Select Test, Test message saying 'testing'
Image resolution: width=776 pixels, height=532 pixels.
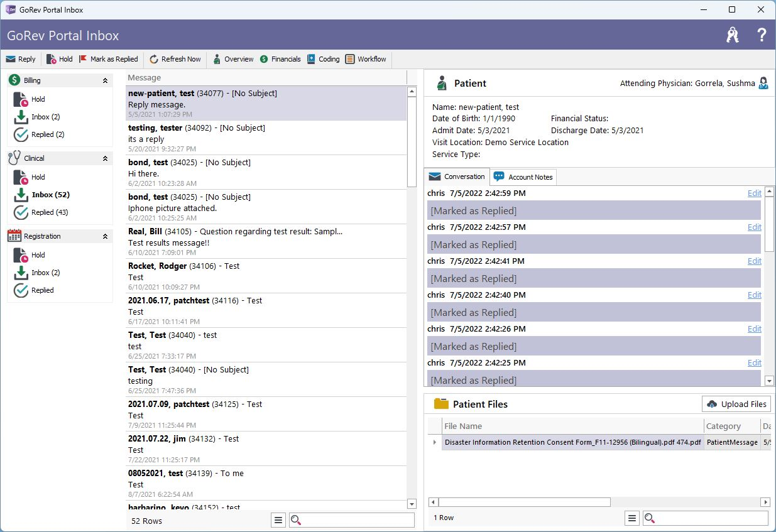[266, 380]
